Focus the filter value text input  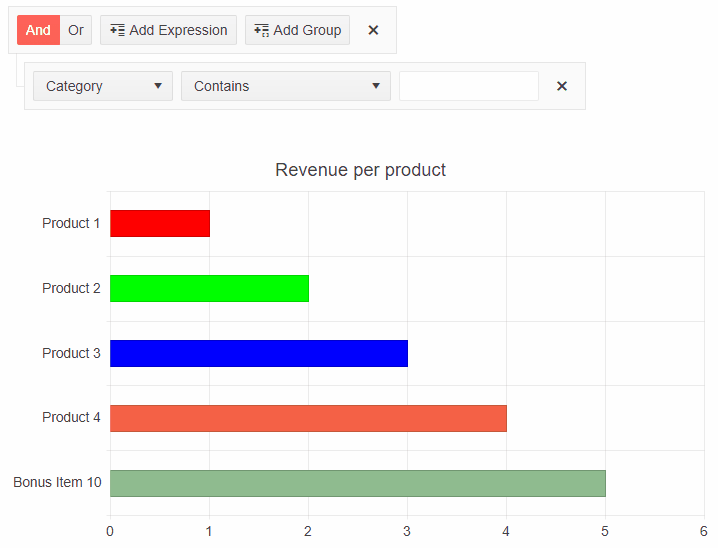click(469, 86)
